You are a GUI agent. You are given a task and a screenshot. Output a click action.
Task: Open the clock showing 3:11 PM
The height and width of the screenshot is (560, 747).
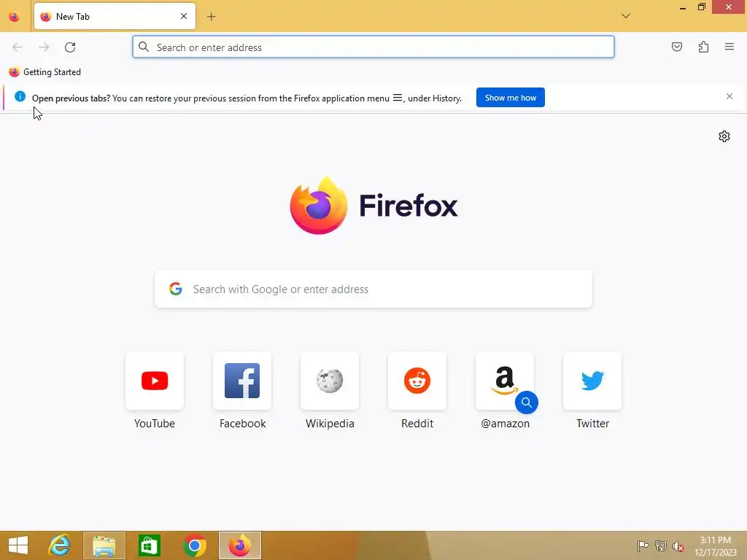coord(715,546)
